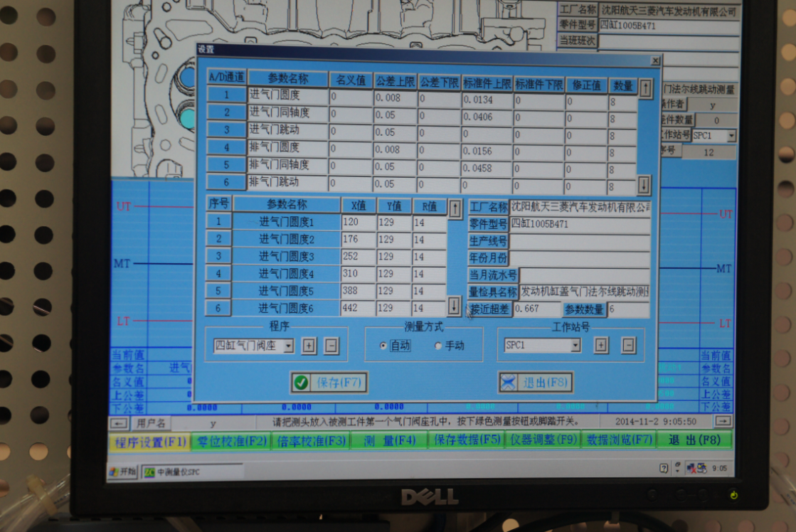The width and height of the screenshot is (796, 532).
Task: Click 标准件上限 cell 0.0134
Action: tap(487, 100)
